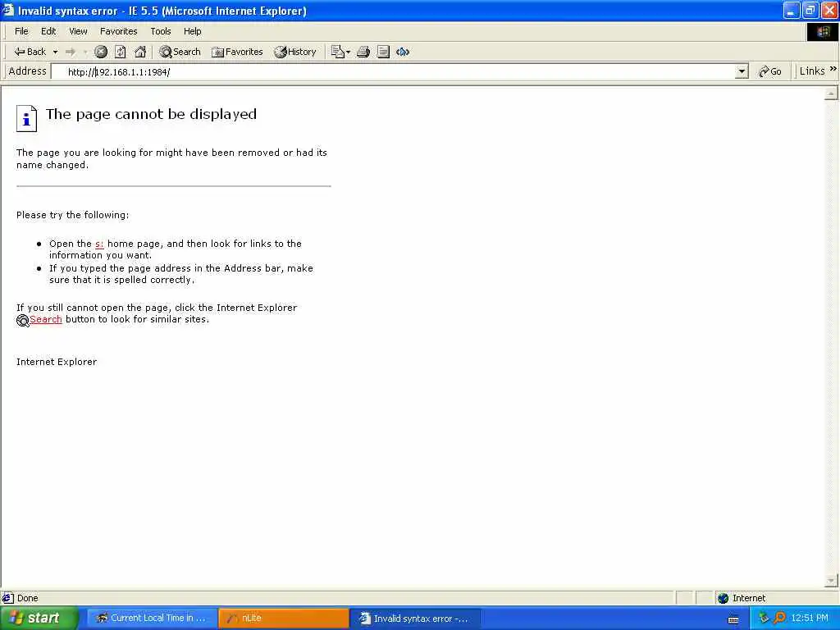This screenshot has width=840, height=630.
Task: Click the Windows logo throbber icon
Action: coord(824,32)
